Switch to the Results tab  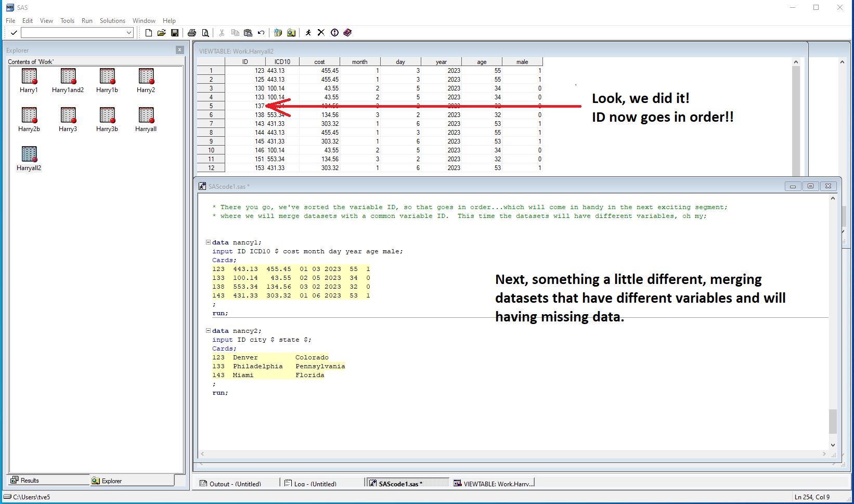pyautogui.click(x=30, y=481)
